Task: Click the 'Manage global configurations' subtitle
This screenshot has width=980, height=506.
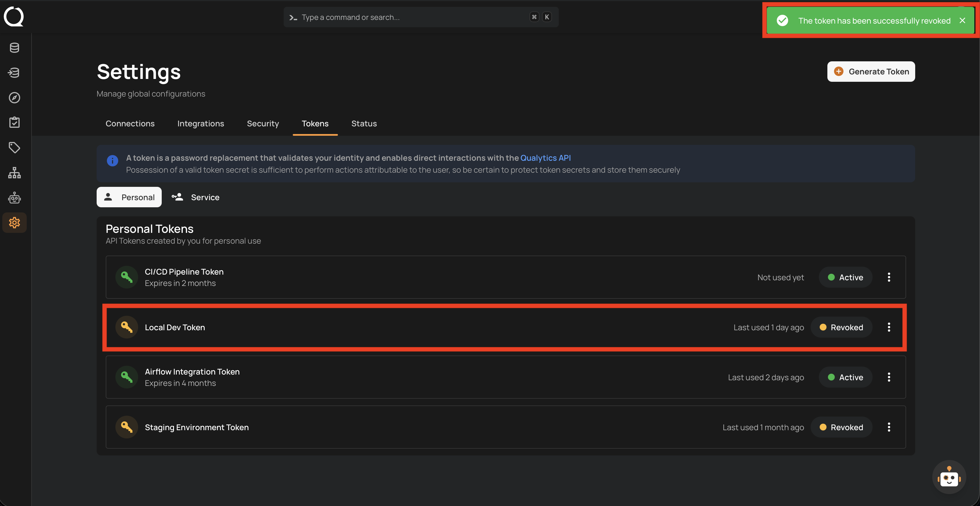Action: click(x=151, y=93)
